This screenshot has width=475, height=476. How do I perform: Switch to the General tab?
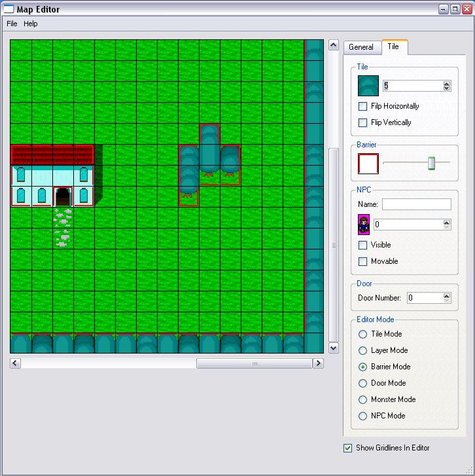[361, 47]
